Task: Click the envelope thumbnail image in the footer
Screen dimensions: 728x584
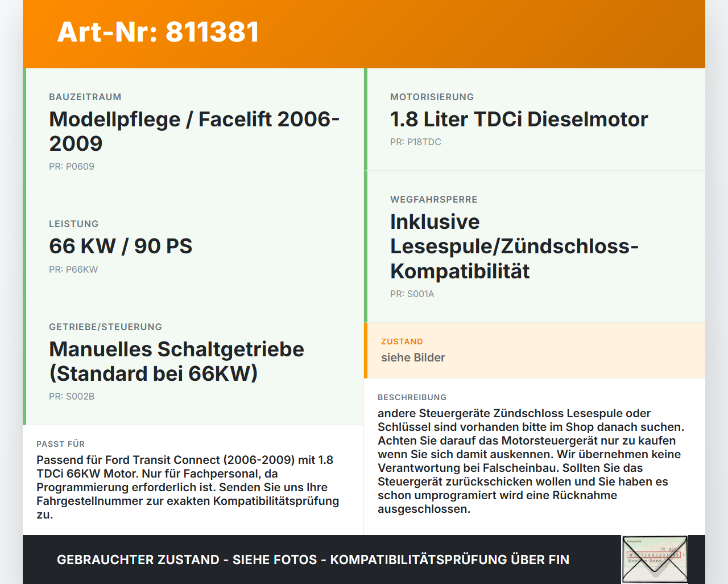Action: [x=655, y=560]
